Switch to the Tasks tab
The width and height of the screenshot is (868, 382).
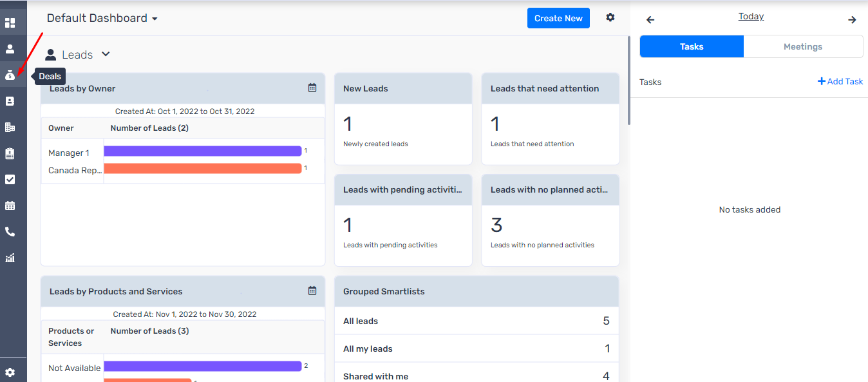point(692,46)
